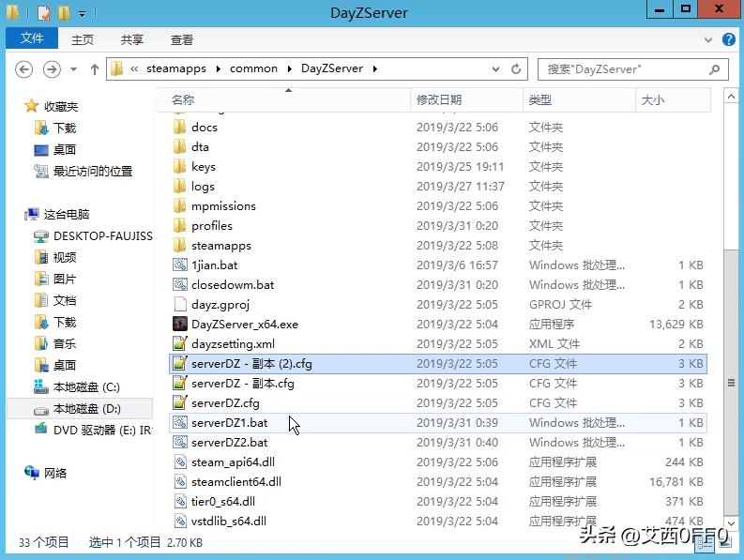Click the scrollbar up arrow
The image size is (744, 560).
coord(731,97)
